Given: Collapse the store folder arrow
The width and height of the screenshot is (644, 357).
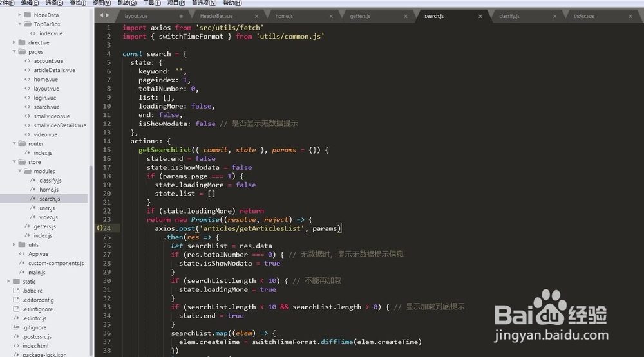Looking at the screenshot, I should click(14, 162).
